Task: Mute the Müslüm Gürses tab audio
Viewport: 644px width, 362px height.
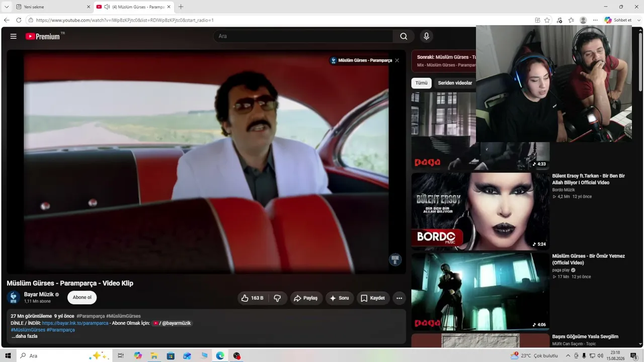Action: coord(107,7)
